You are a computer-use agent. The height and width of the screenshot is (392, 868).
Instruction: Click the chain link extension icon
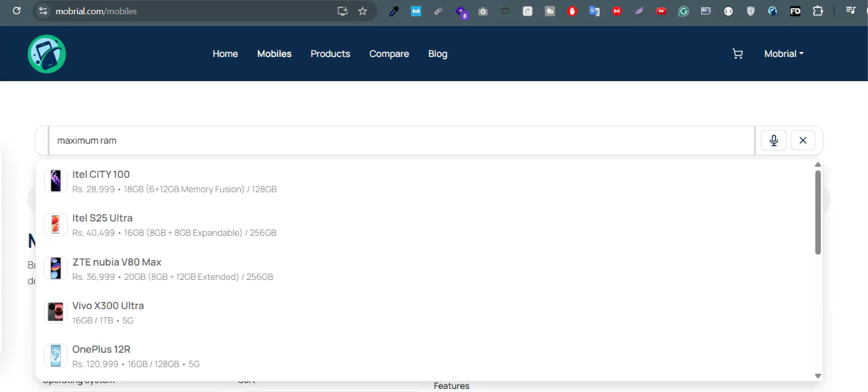coord(439,11)
